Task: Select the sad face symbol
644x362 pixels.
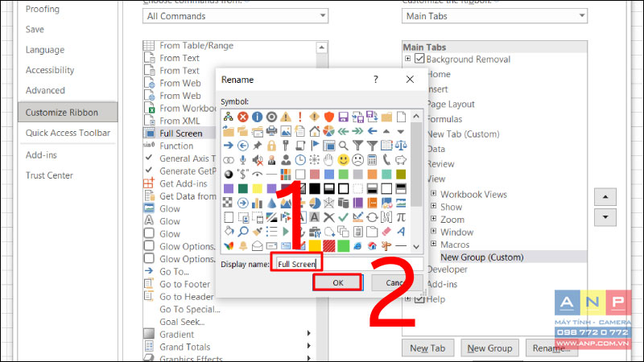Action: click(x=357, y=159)
